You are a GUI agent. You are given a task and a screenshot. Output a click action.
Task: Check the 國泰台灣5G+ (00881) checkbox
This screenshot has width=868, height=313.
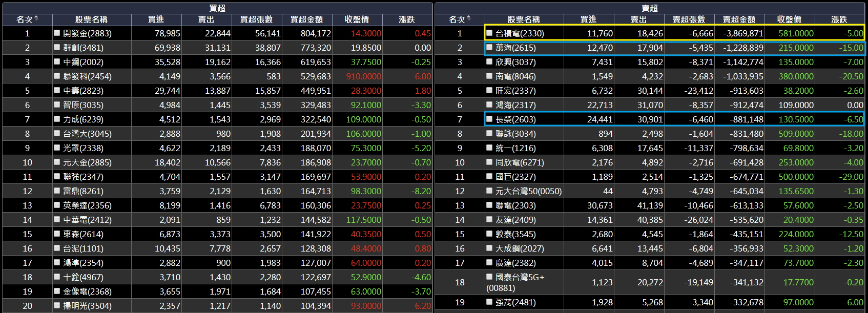[489, 277]
